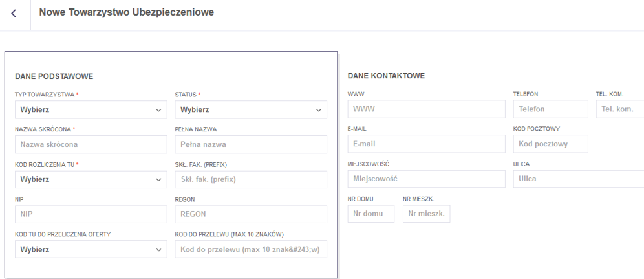Click the back arrow icon
The image size is (644, 279).
coord(14,13)
